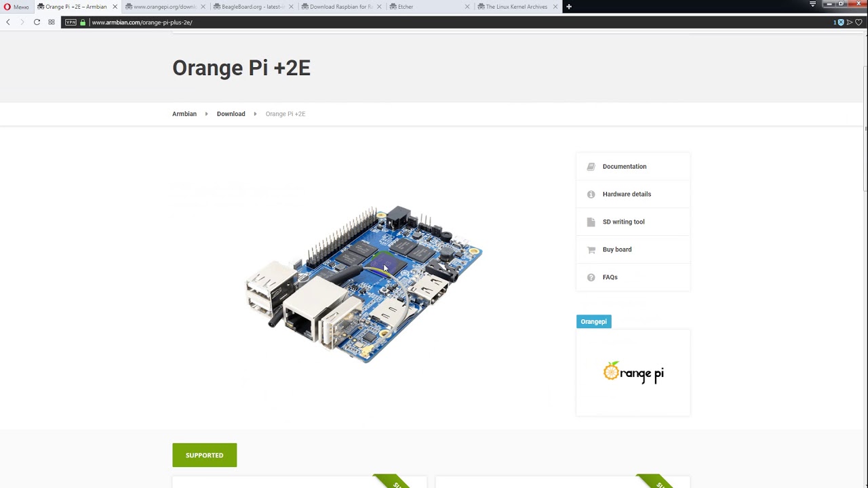Screen dimensions: 868x488
Task: Click the Orange Pi logo image
Action: pos(633,372)
